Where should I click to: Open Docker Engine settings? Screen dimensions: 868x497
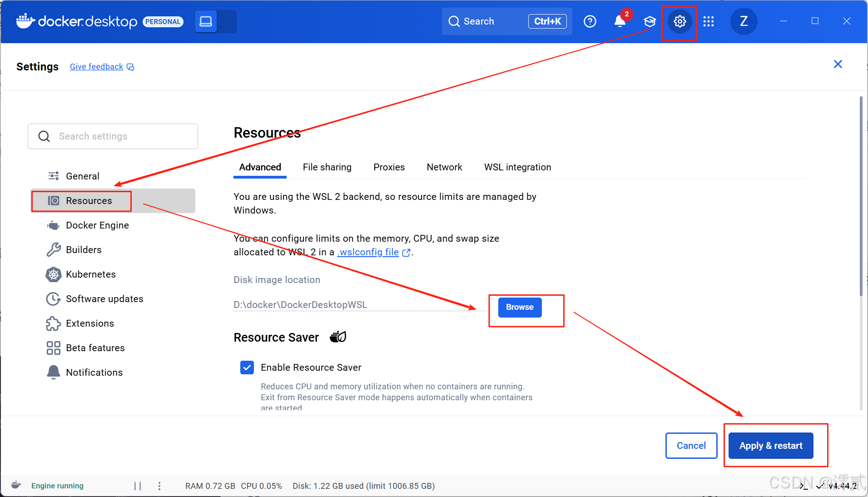[113, 225]
